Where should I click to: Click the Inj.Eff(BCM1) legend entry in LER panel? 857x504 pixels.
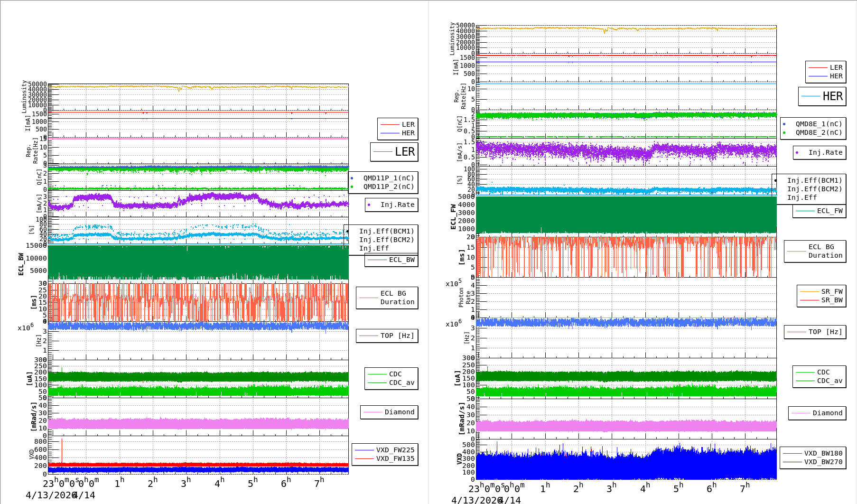[386, 232]
